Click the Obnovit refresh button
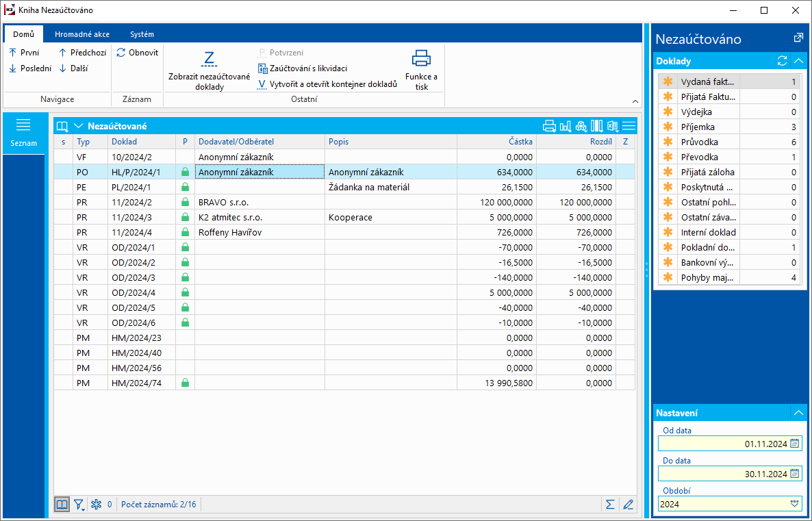This screenshot has height=521, width=812. tap(138, 53)
